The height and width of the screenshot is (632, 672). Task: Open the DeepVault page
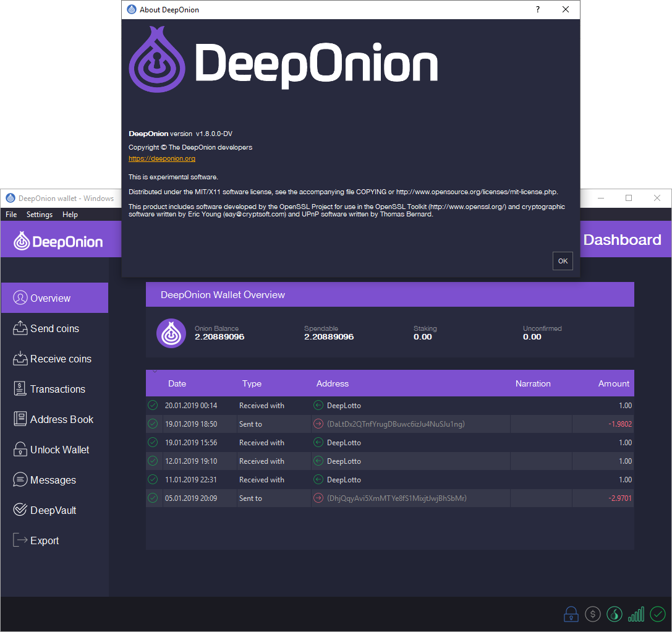(x=54, y=510)
